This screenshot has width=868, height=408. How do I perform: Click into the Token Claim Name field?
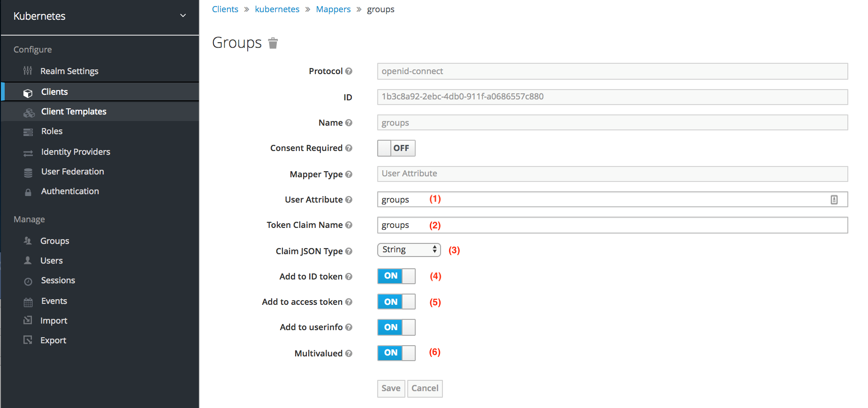tap(612, 225)
